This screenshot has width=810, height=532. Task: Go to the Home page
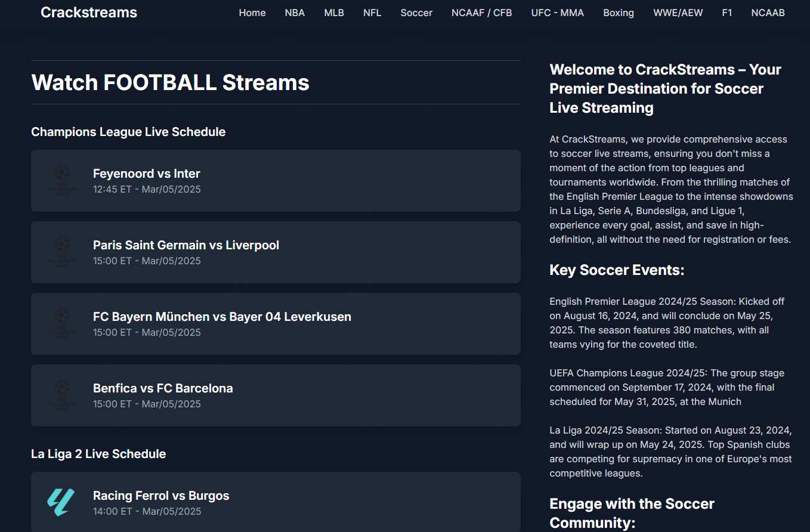pyautogui.click(x=252, y=13)
